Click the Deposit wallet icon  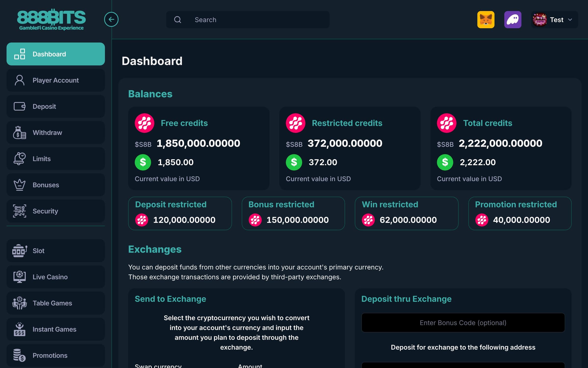(x=20, y=106)
